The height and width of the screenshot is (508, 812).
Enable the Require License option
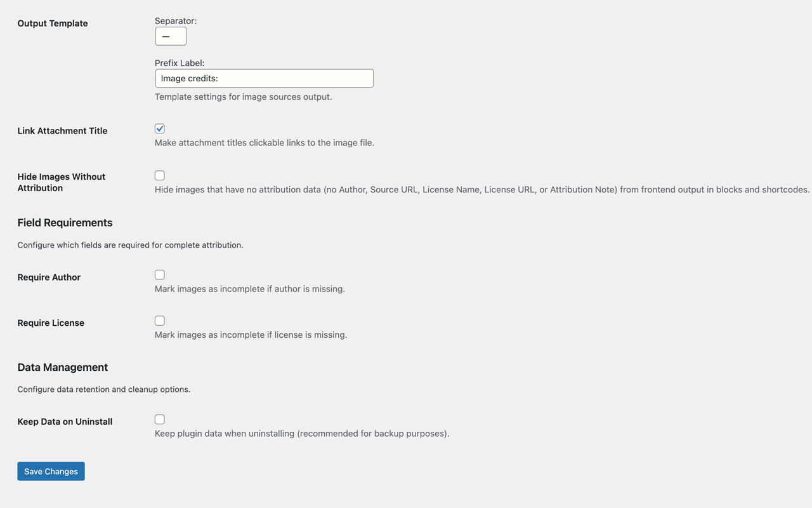coord(159,320)
